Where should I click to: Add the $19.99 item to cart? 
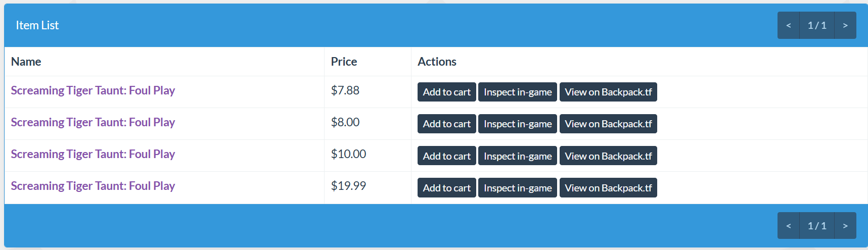pyautogui.click(x=446, y=187)
